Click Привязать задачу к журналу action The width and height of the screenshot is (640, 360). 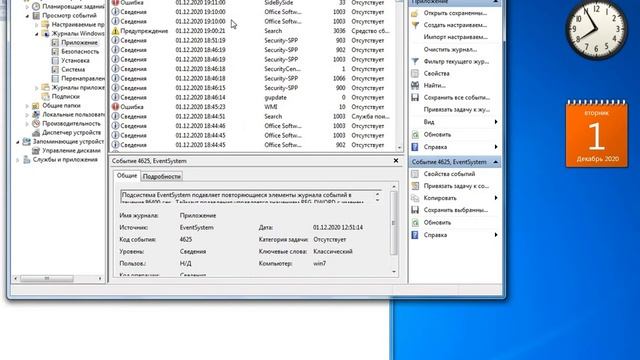coord(456,109)
